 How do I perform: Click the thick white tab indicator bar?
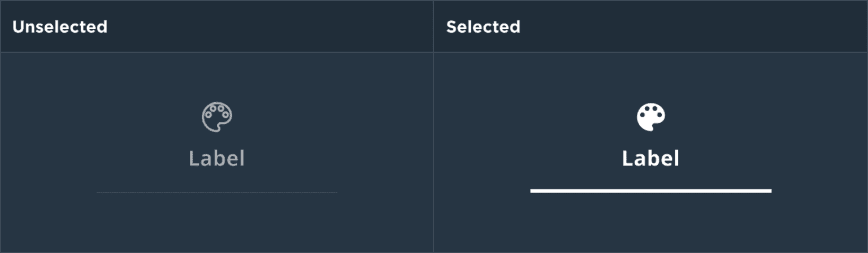[650, 191]
